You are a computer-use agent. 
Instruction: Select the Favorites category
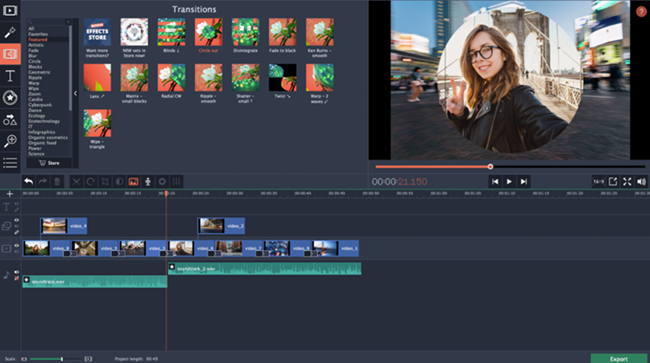coord(38,34)
